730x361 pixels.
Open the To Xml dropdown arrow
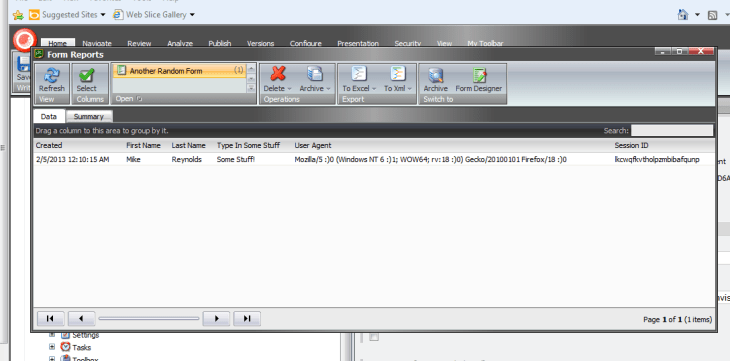coord(410,89)
